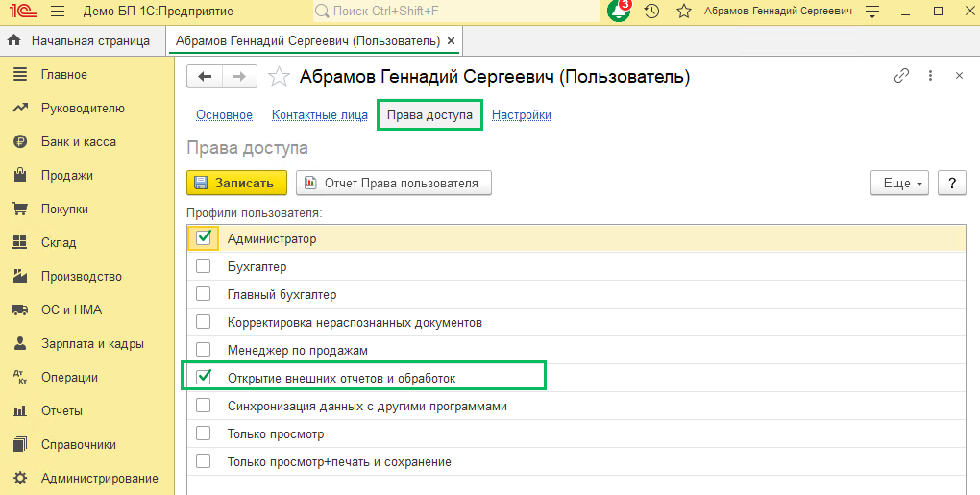Open the Начальная страница tab
Viewport: 980px width, 495px height.
(x=83, y=41)
